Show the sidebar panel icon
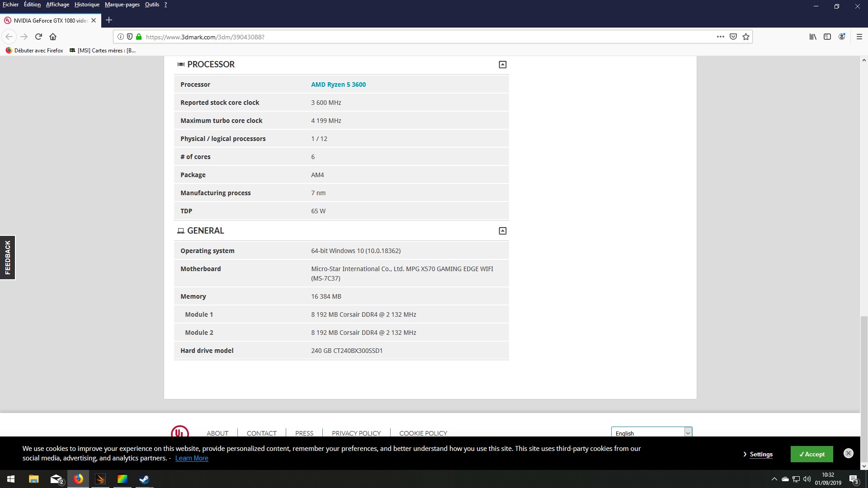This screenshot has width=868, height=488. click(827, 37)
